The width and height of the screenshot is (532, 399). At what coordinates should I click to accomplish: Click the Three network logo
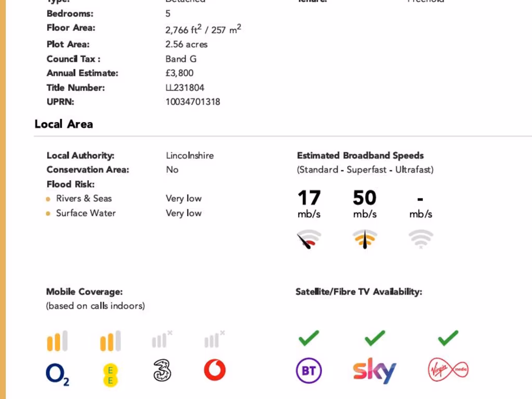point(162,371)
